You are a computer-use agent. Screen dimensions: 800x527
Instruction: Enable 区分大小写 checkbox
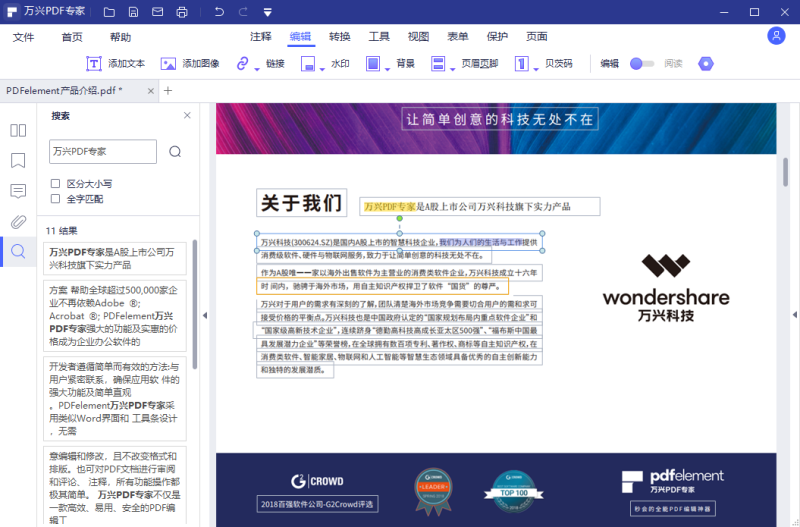55,183
